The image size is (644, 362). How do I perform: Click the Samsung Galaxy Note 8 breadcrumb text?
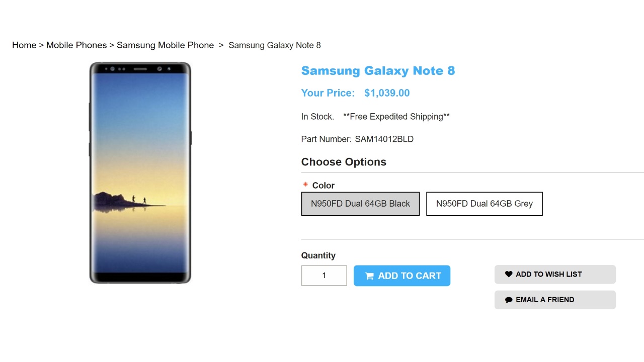(275, 45)
